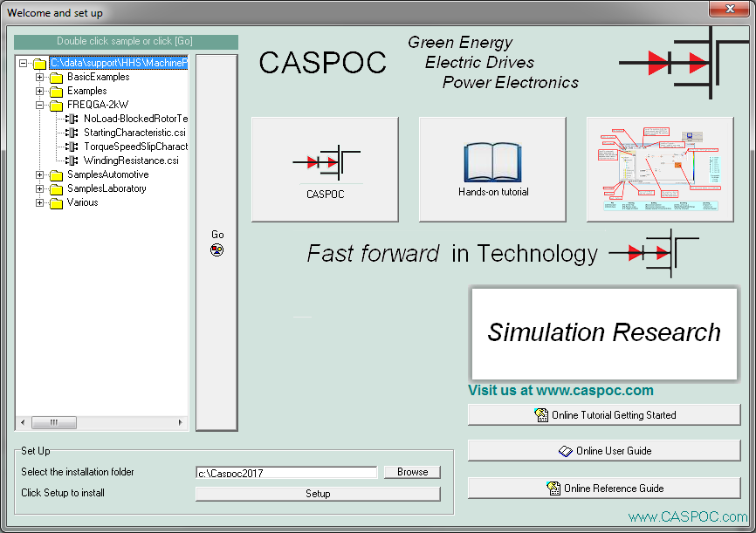Open the www.CASPOC.com link at the bottom
The height and width of the screenshot is (533, 756).
[x=688, y=516]
